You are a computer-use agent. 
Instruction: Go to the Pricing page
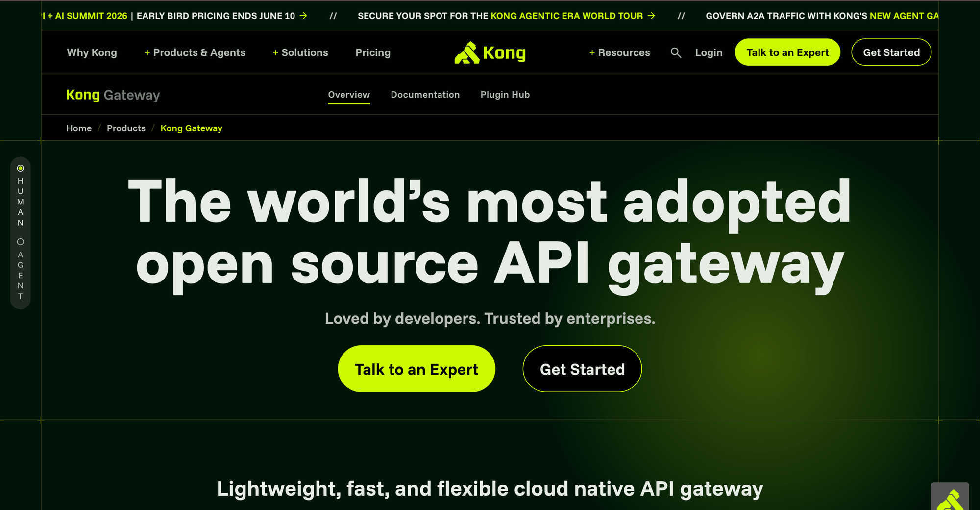click(373, 52)
